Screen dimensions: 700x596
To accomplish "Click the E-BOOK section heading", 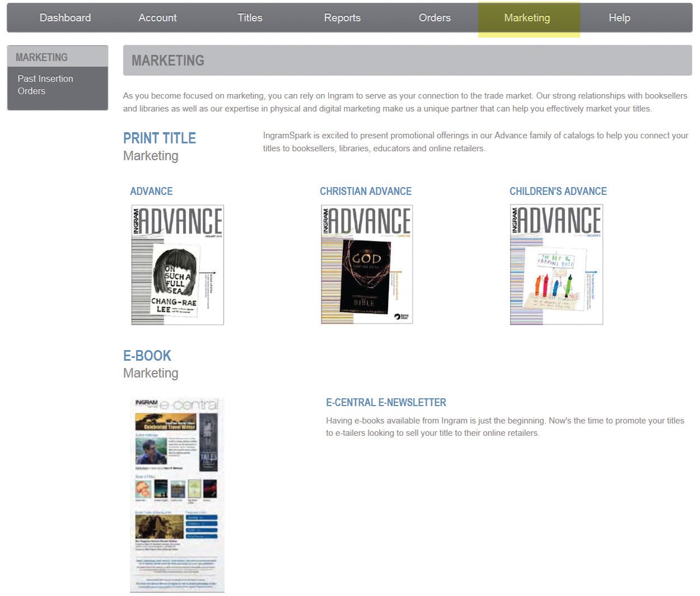I will click(147, 356).
